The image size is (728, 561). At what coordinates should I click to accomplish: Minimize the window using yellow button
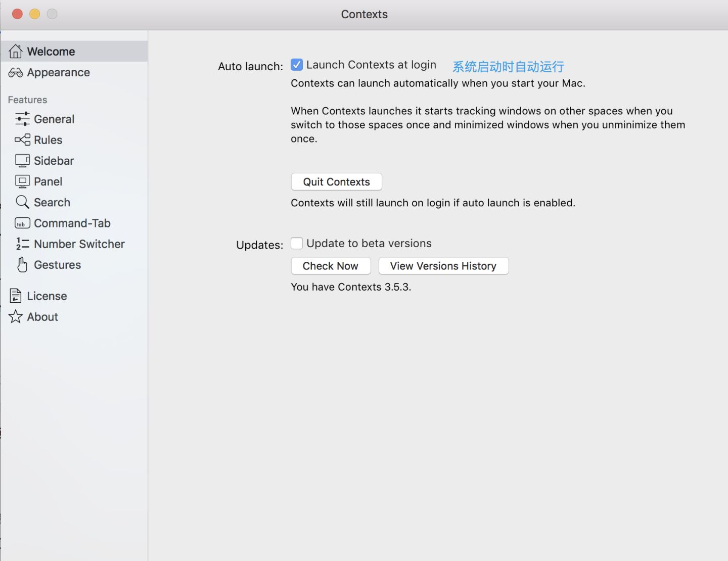[34, 14]
